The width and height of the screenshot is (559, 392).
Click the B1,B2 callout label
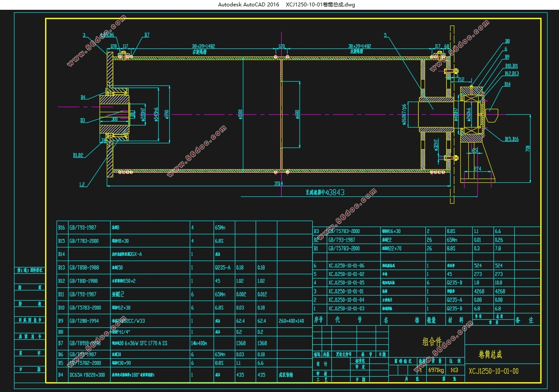tap(78, 155)
